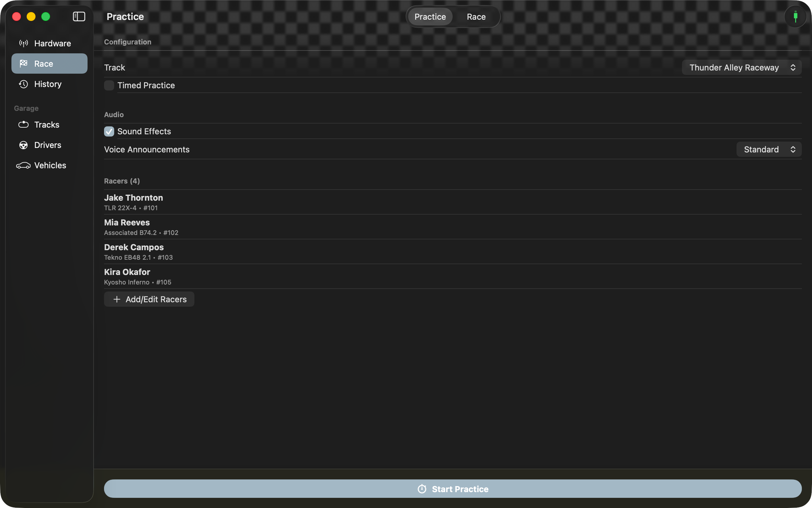Open History in the sidebar
The width and height of the screenshot is (812, 508).
click(x=49, y=84)
